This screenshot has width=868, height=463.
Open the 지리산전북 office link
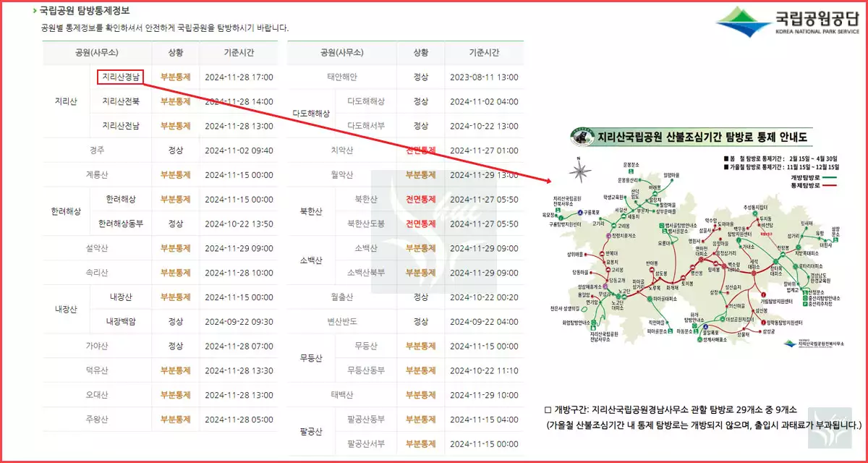click(x=122, y=101)
